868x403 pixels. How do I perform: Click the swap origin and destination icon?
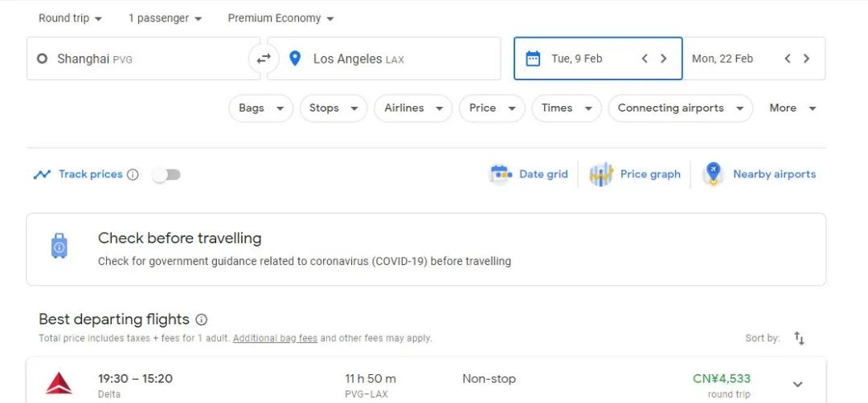264,59
